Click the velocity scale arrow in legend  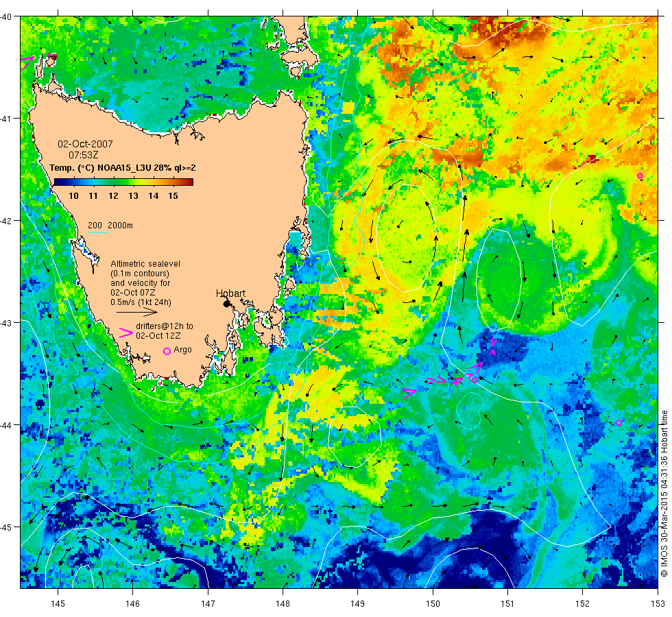[137, 313]
